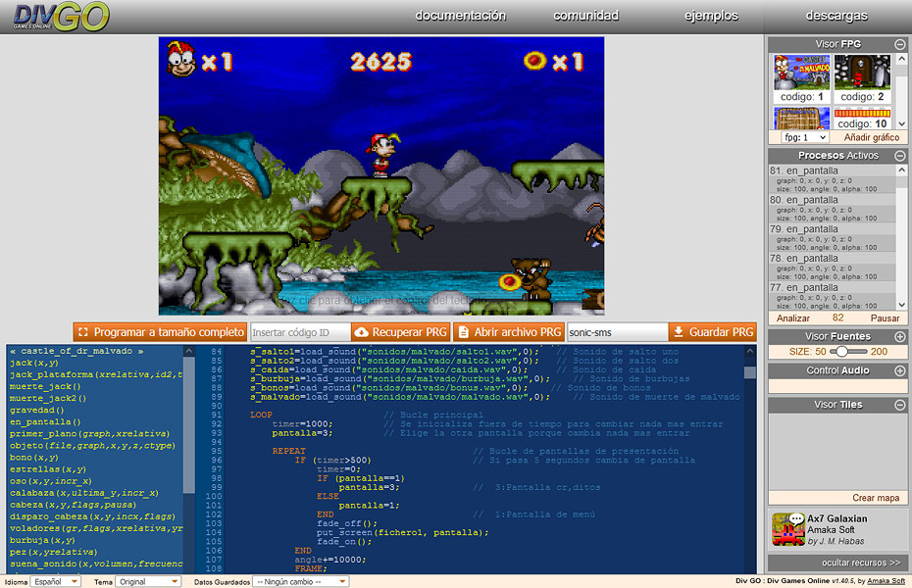
Task: Select bono(x,y) process entry
Action: pos(33,458)
